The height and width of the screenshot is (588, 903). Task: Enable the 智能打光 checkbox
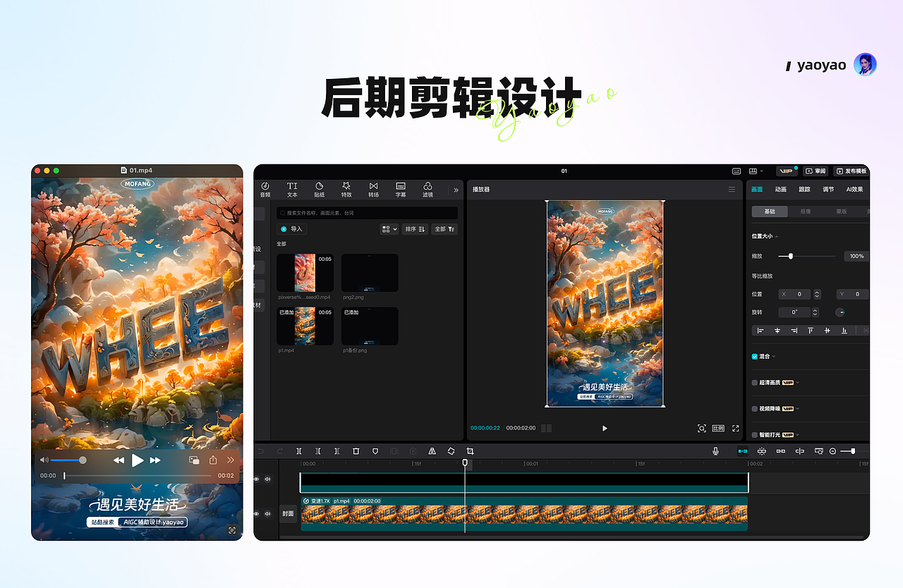(755, 435)
